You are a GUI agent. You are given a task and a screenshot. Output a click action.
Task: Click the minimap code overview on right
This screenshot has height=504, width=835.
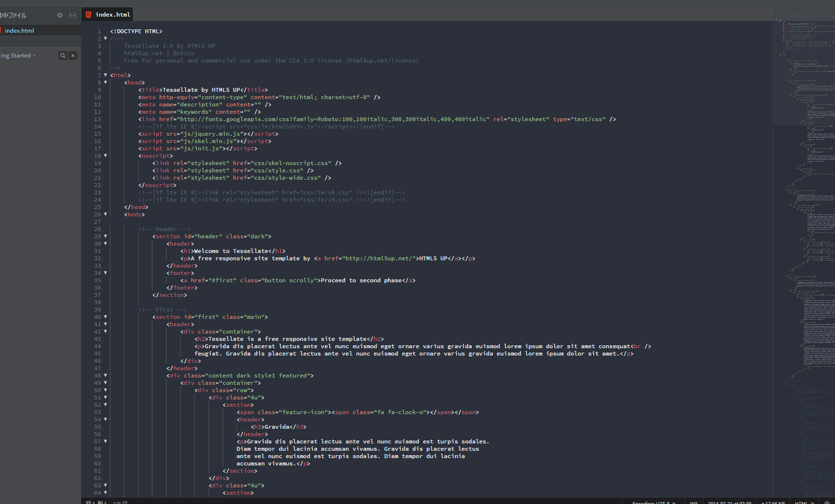(x=804, y=195)
